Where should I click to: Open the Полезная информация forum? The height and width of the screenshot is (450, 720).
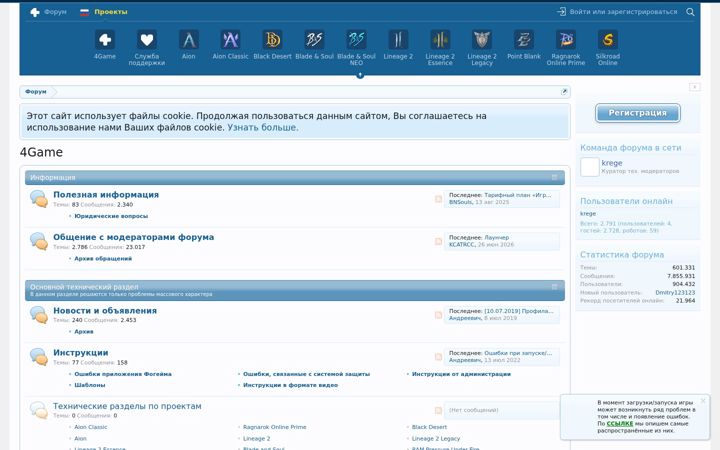[x=106, y=195]
